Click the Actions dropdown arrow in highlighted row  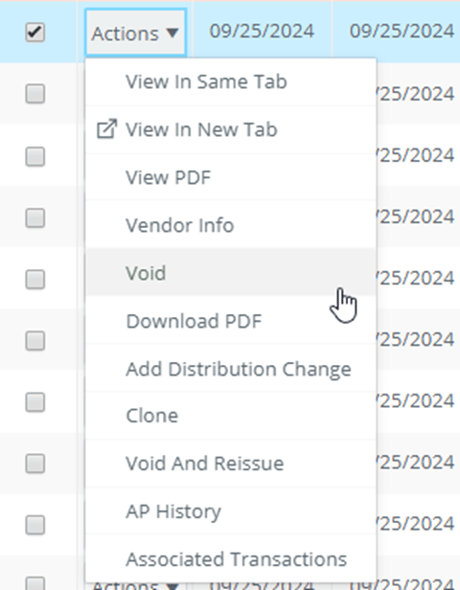(173, 33)
